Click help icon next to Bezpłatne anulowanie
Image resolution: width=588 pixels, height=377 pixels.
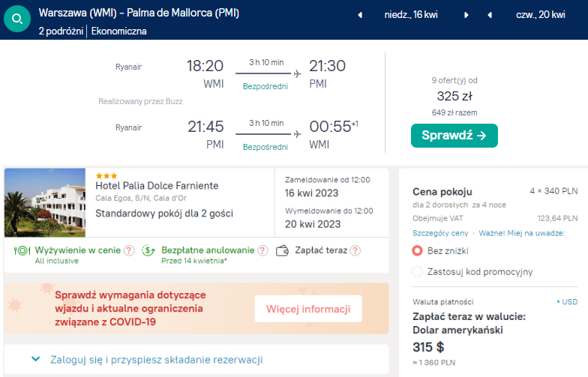[x=260, y=250]
